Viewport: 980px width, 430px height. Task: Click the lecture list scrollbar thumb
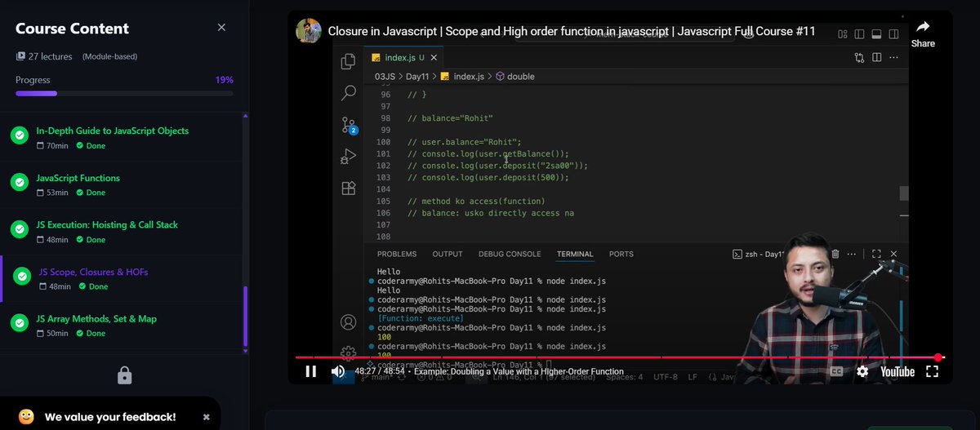pos(245,317)
